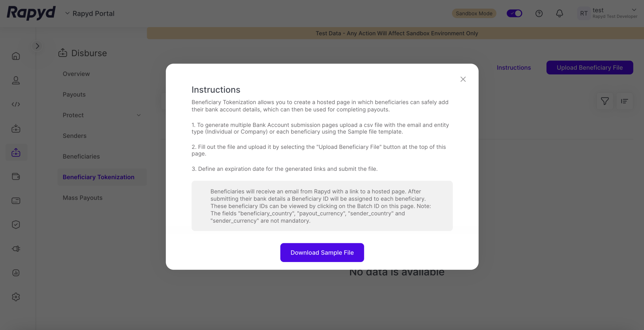
Task: Toggle the Sandbox Mode switch
Action: tap(514, 14)
